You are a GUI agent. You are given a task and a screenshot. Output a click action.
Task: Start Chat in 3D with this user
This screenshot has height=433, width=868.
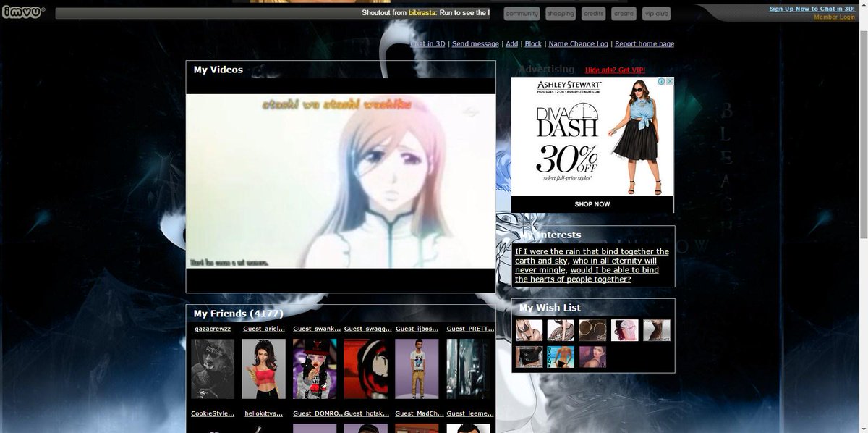427,43
